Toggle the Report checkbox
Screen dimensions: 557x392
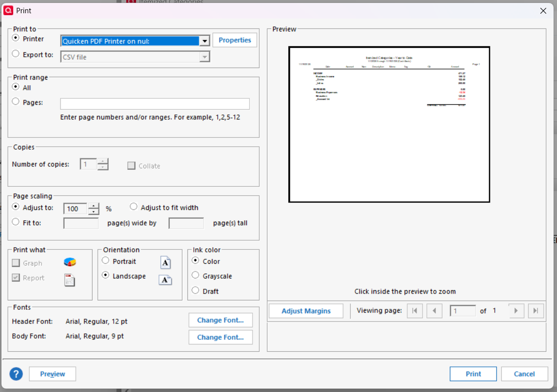coord(16,277)
